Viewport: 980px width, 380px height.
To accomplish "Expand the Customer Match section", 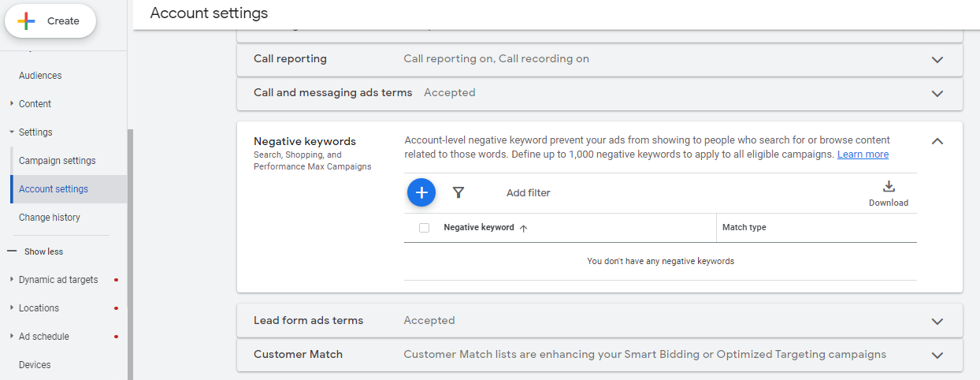I will coord(937,355).
